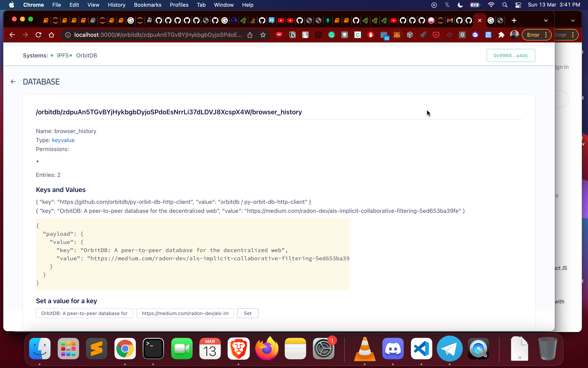Screen dimensions: 588x368
Task: Focus the value input with medium.com URL
Action: coord(185,313)
